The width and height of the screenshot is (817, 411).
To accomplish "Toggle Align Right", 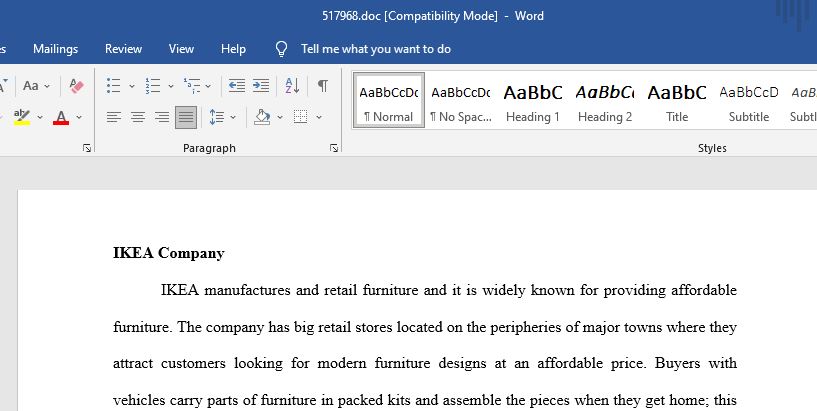I will (162, 117).
